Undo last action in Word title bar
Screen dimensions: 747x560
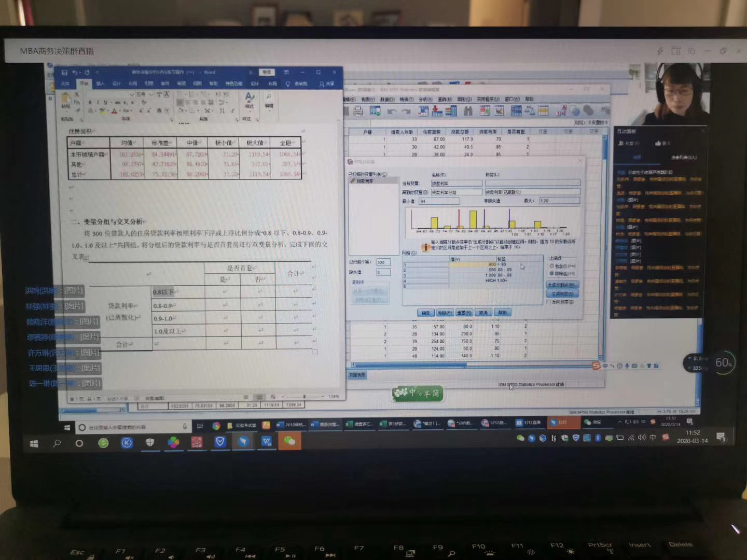[75, 73]
